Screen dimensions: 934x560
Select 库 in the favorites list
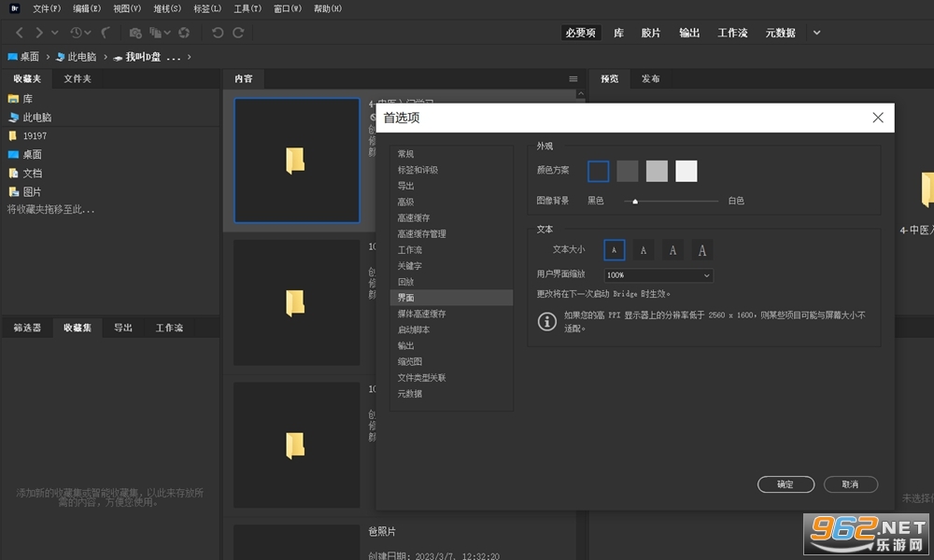[21, 99]
